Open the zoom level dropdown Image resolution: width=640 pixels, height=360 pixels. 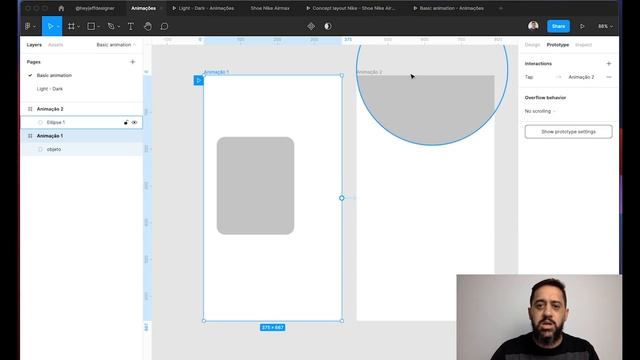tap(606, 26)
